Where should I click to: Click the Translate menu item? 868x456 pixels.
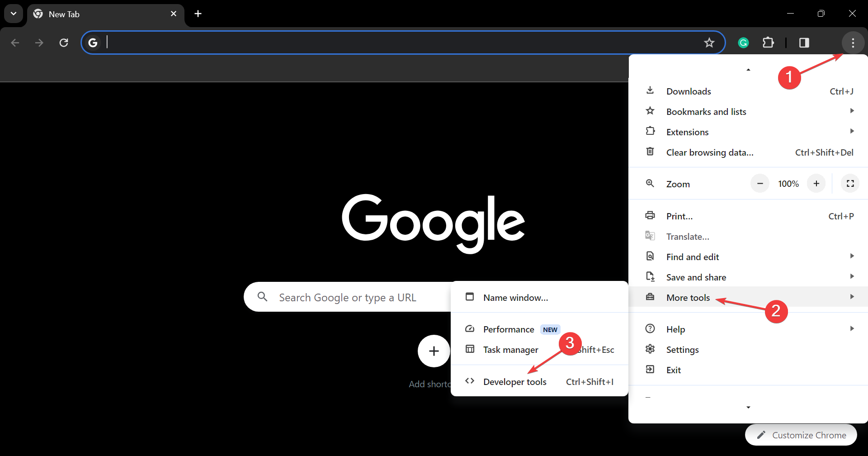pos(748,237)
